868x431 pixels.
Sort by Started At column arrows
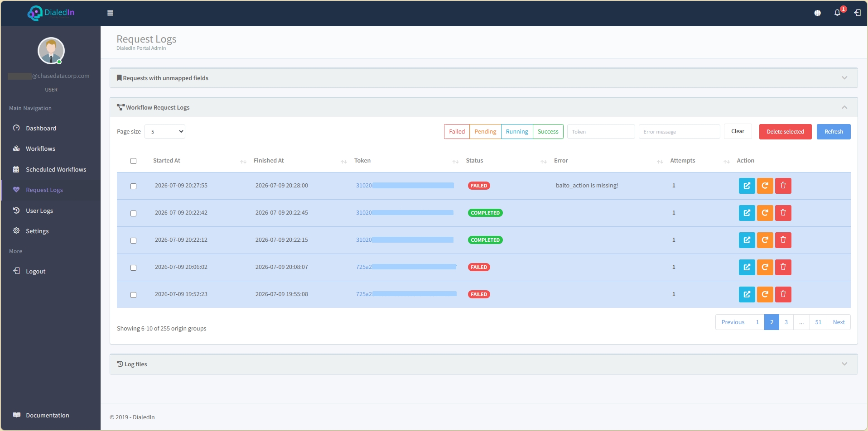[243, 162]
